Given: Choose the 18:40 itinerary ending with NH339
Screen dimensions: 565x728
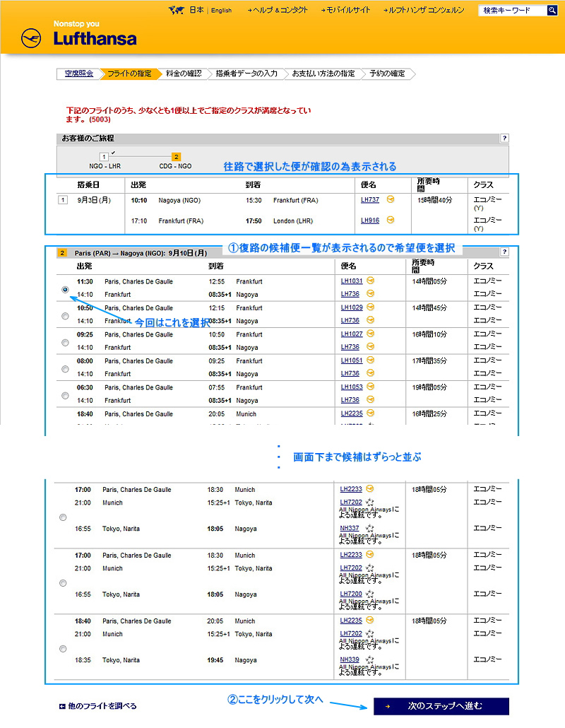Looking at the screenshot, I should [x=63, y=649].
